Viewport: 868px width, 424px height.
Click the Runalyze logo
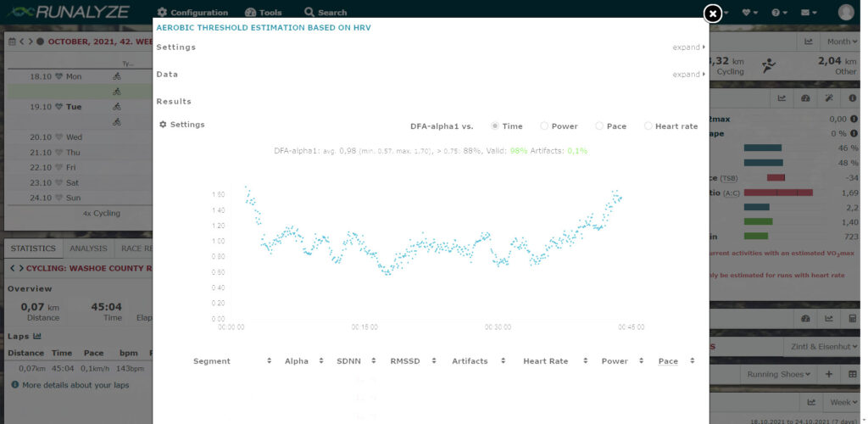point(66,12)
